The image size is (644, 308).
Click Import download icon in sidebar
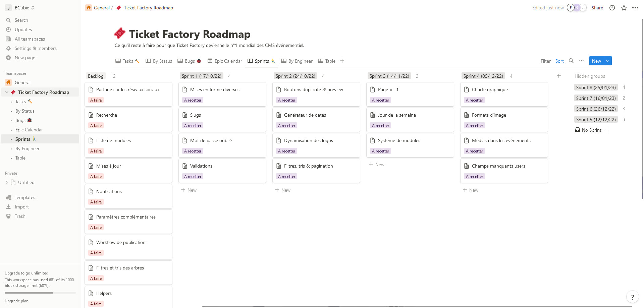(x=8, y=207)
